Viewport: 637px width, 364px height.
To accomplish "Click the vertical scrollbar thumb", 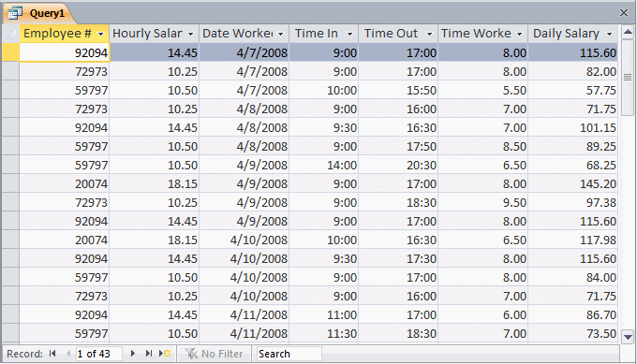I will [628, 77].
